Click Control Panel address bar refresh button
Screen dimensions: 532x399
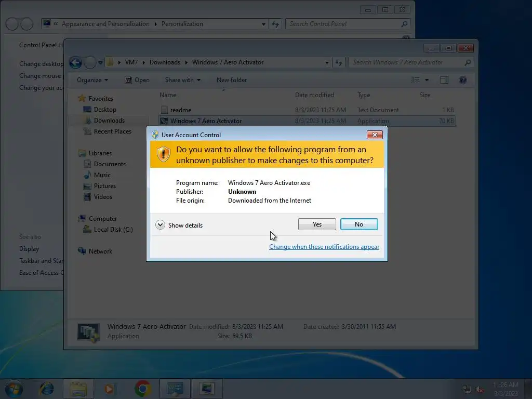pos(275,24)
